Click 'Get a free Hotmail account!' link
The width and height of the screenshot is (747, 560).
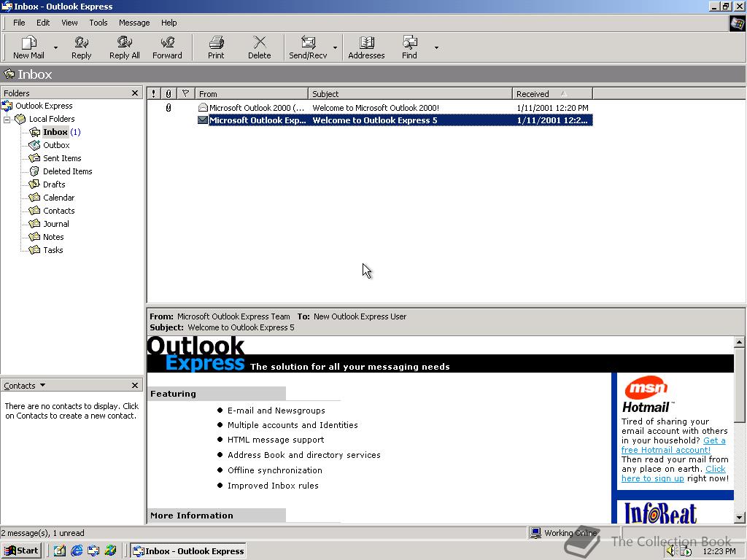pyautogui.click(x=673, y=446)
